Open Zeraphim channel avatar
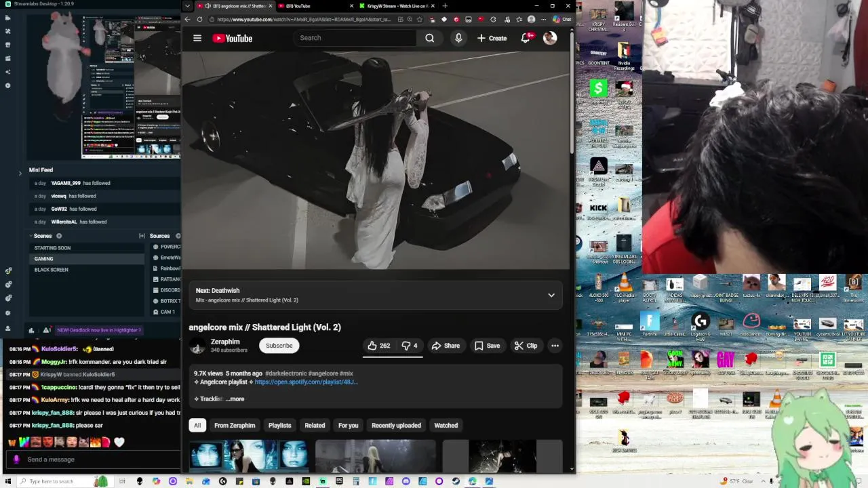868x488 pixels. [197, 346]
